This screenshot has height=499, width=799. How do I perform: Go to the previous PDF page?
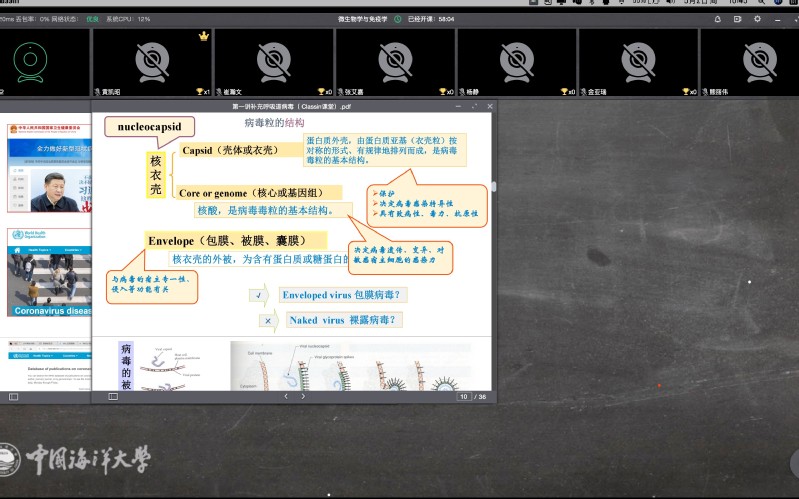point(285,396)
